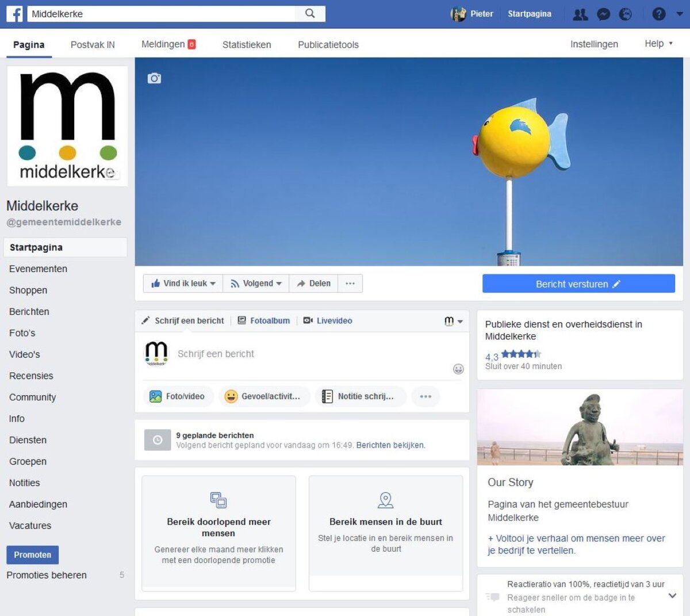
Task: Click the Bereik doorlopend meer mensen card
Action: pos(218,533)
